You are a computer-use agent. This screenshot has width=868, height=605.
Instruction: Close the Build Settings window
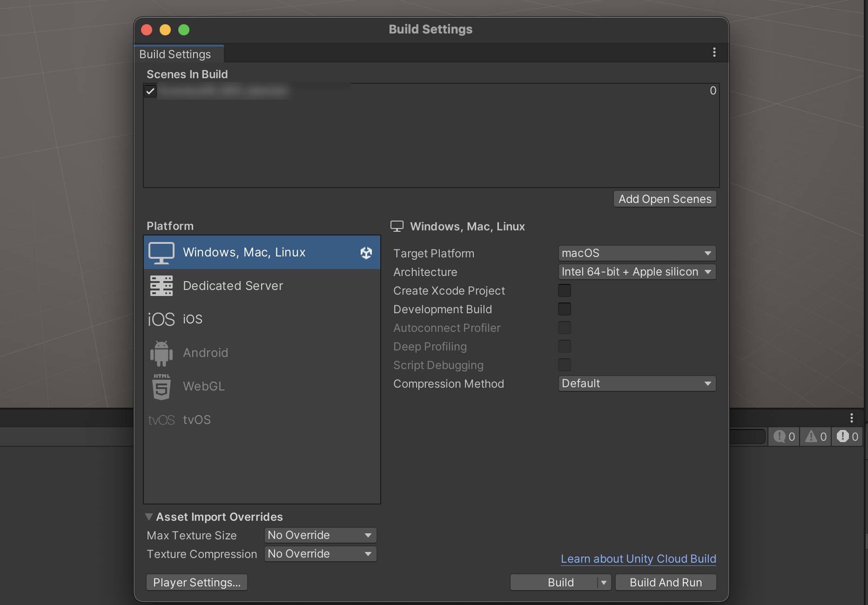click(x=147, y=30)
